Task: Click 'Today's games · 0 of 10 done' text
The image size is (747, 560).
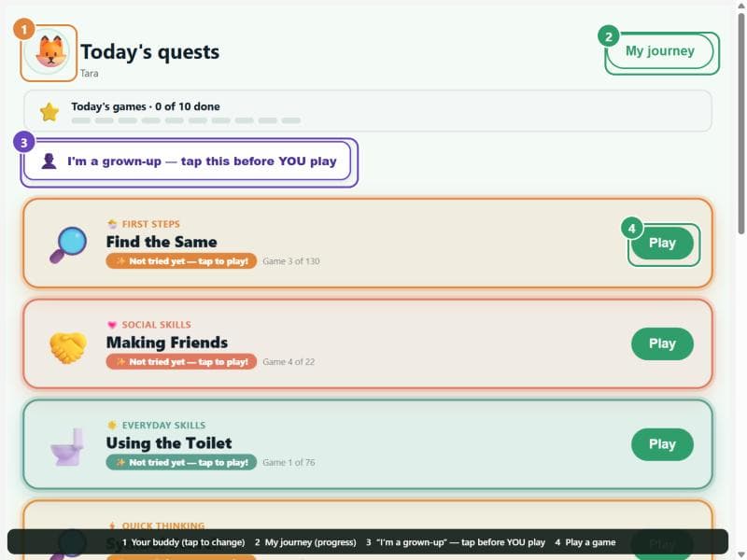Action: [146, 106]
